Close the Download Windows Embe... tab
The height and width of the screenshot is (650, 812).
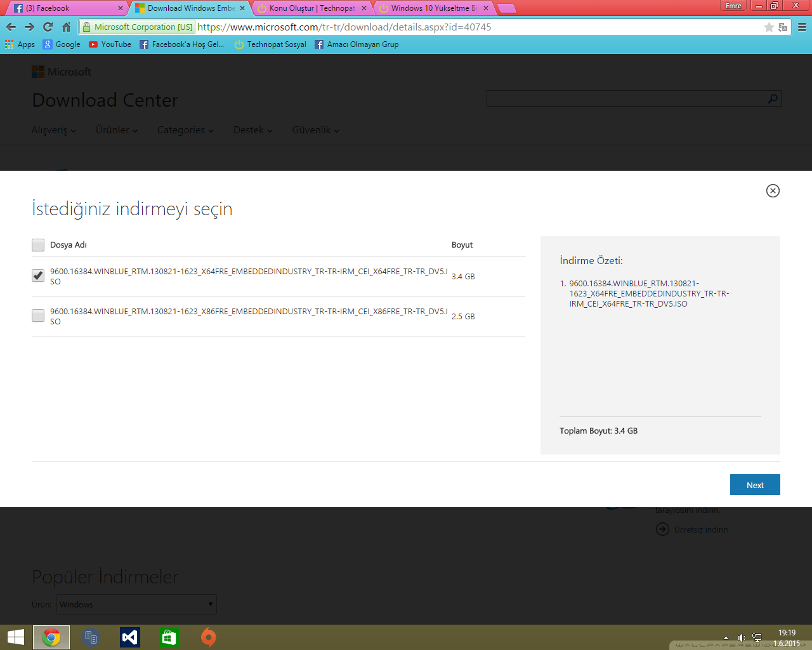(242, 8)
